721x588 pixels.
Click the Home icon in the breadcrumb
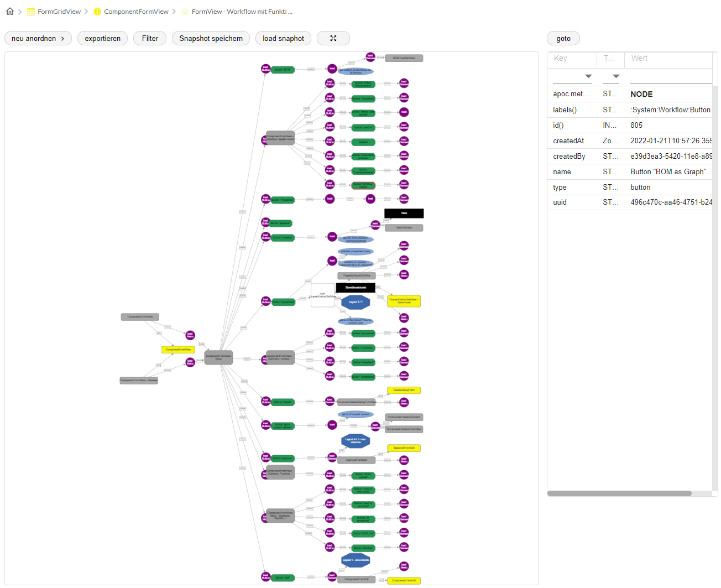point(9,11)
